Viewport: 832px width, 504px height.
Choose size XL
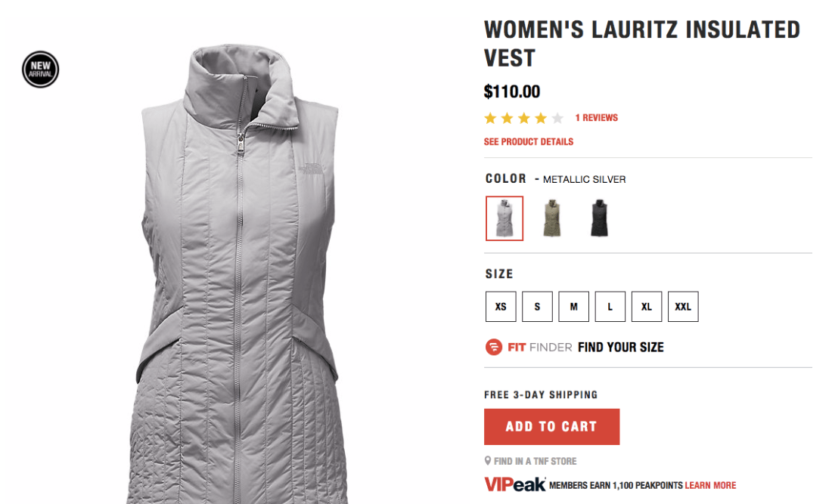647,306
